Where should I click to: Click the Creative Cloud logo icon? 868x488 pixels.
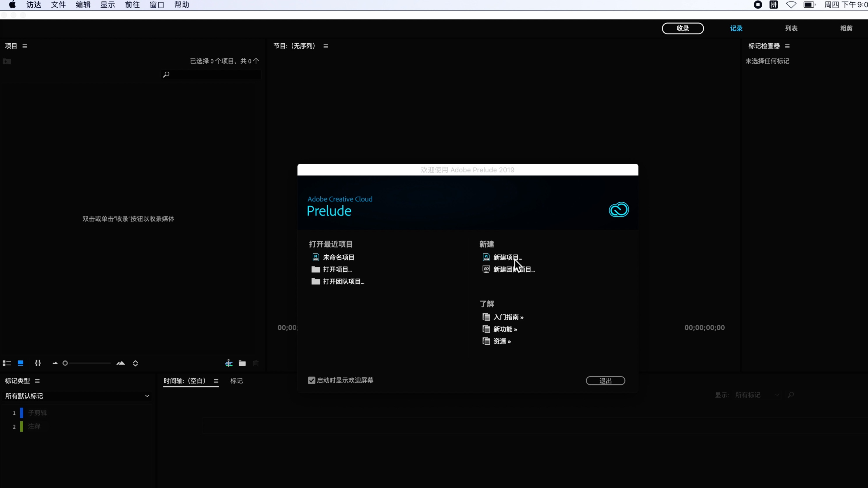pyautogui.click(x=619, y=209)
